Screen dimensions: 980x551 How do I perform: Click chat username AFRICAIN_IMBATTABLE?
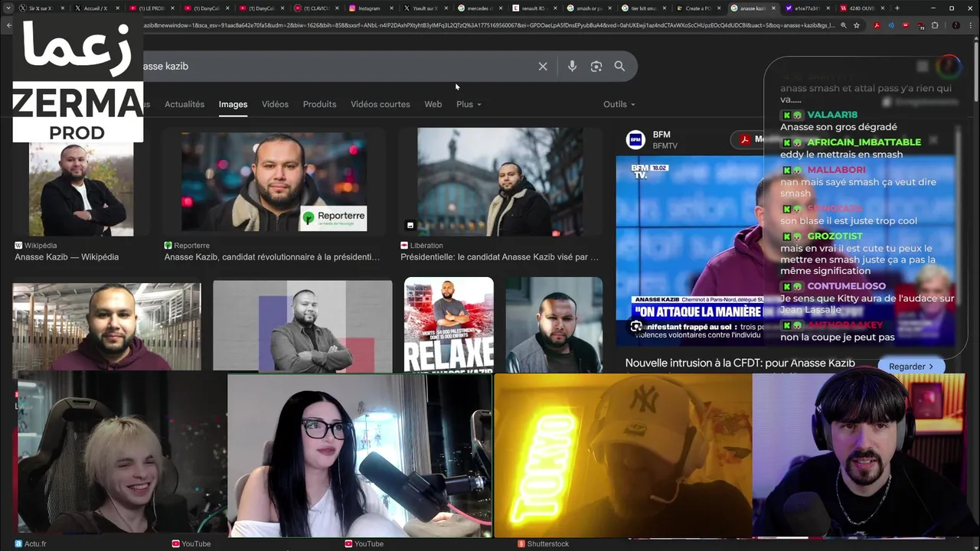pyautogui.click(x=864, y=142)
